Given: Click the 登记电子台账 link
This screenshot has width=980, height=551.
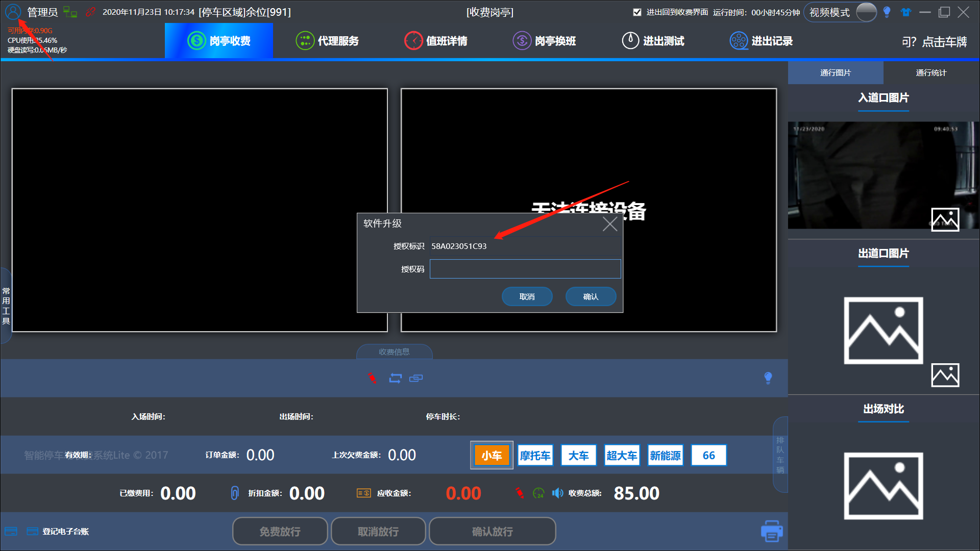Looking at the screenshot, I should pos(65,531).
